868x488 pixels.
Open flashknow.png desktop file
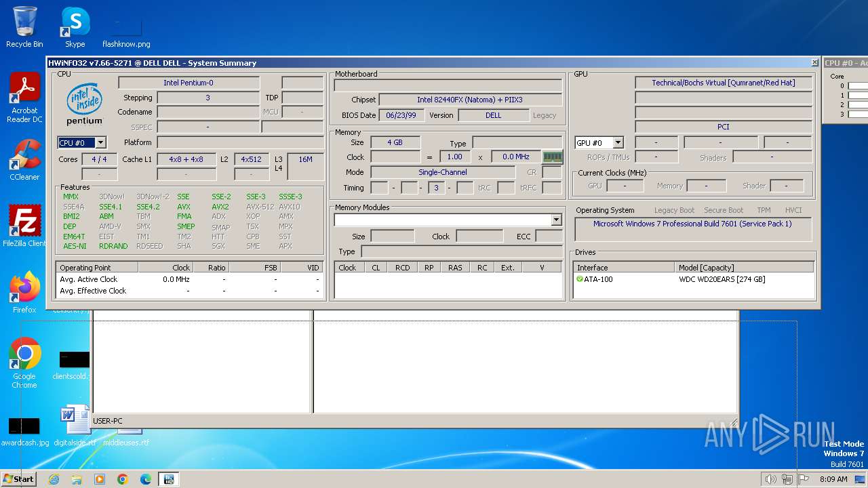126,33
